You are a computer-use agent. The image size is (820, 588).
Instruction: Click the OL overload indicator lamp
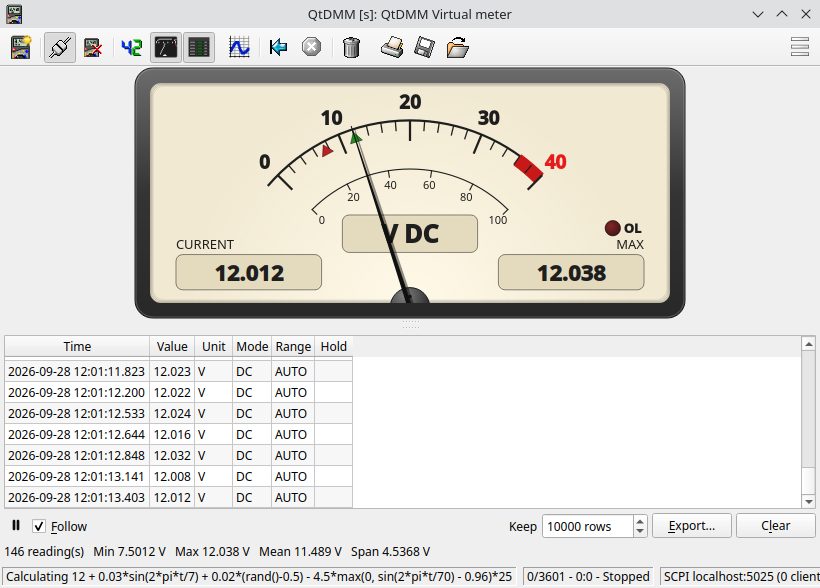click(x=612, y=228)
